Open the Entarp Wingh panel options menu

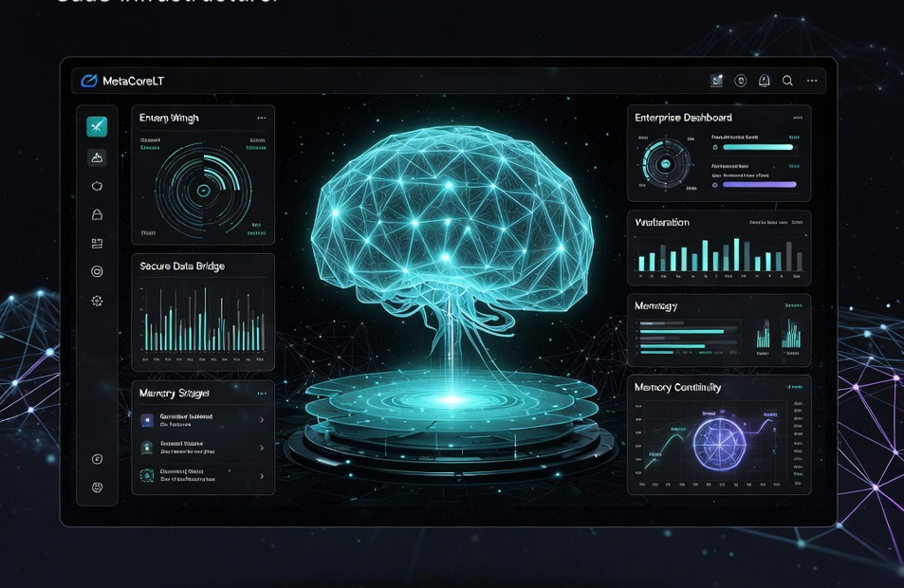pyautogui.click(x=261, y=119)
